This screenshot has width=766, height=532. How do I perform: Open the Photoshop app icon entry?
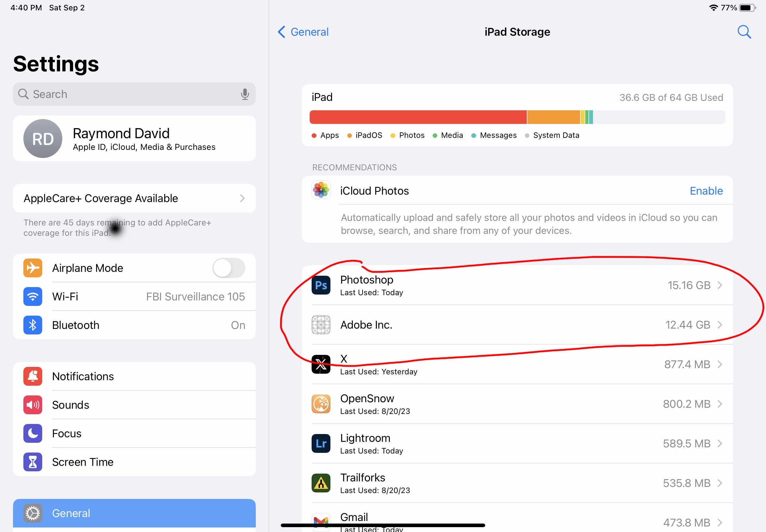pyautogui.click(x=321, y=285)
